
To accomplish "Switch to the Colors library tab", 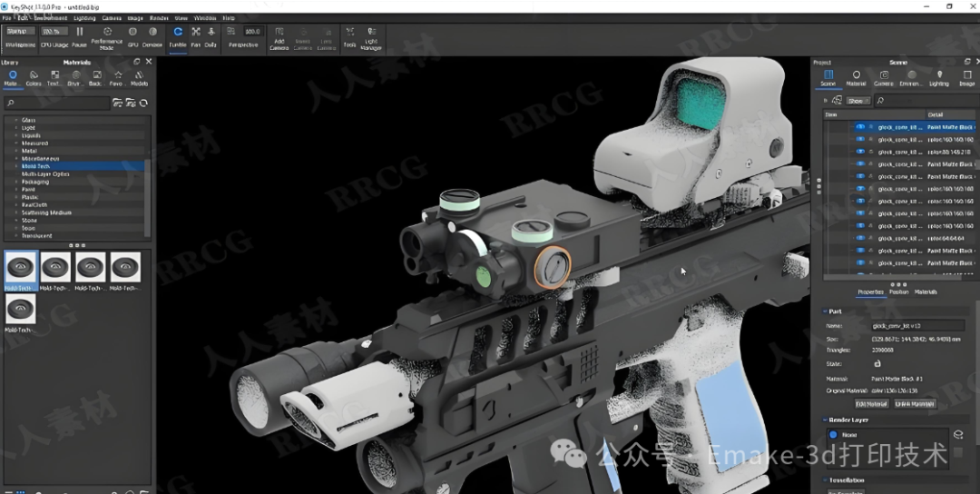I will point(34,78).
